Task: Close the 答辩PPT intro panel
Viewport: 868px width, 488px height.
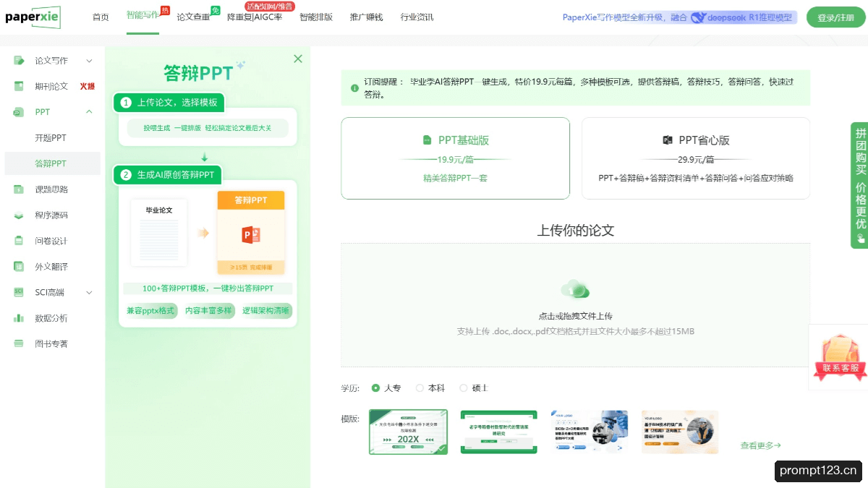Action: (x=298, y=59)
